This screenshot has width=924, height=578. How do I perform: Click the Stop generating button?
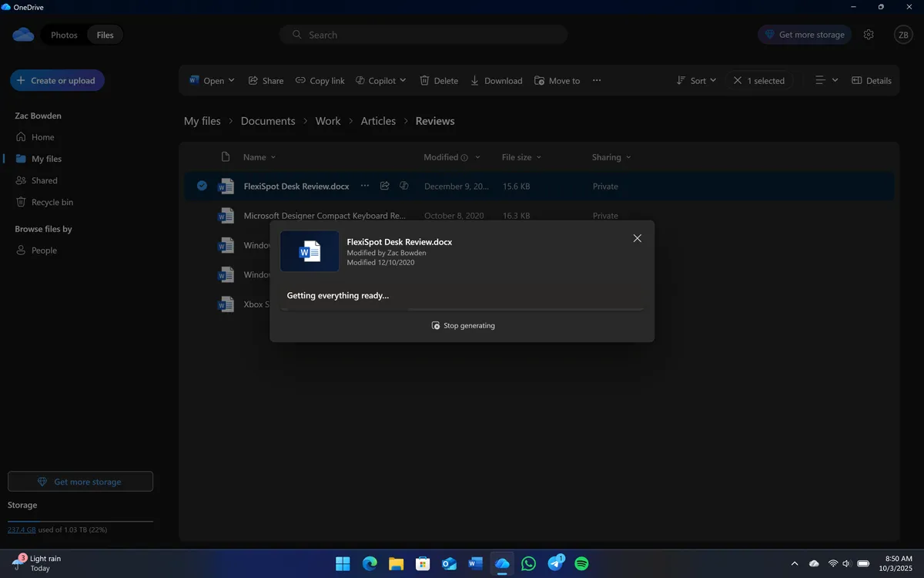pyautogui.click(x=464, y=325)
